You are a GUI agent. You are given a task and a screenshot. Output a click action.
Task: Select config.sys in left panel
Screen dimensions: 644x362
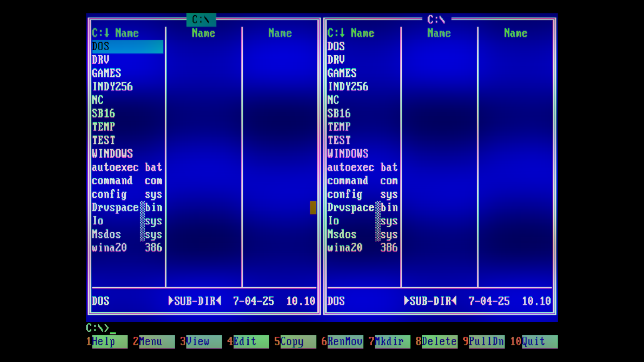pos(128,194)
